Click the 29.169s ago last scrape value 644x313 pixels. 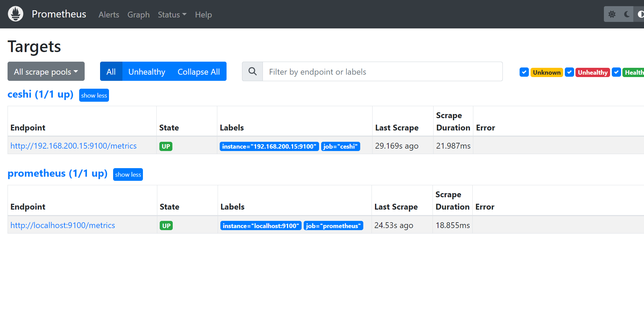(397, 146)
